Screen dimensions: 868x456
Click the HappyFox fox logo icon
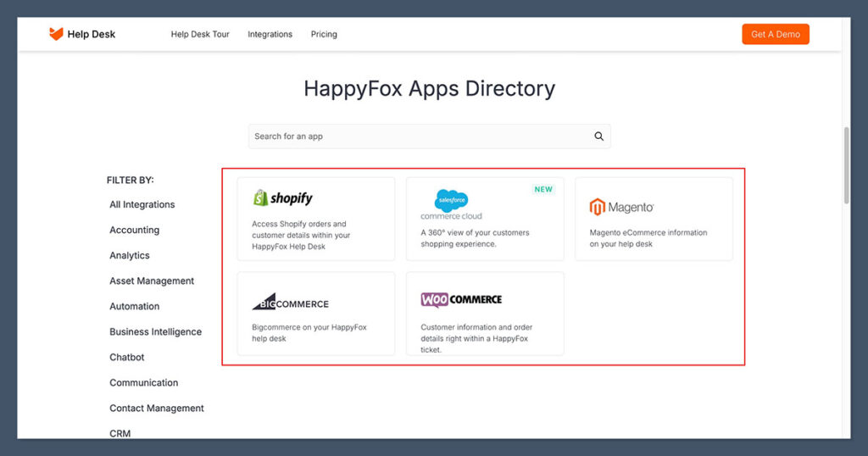pyautogui.click(x=56, y=34)
